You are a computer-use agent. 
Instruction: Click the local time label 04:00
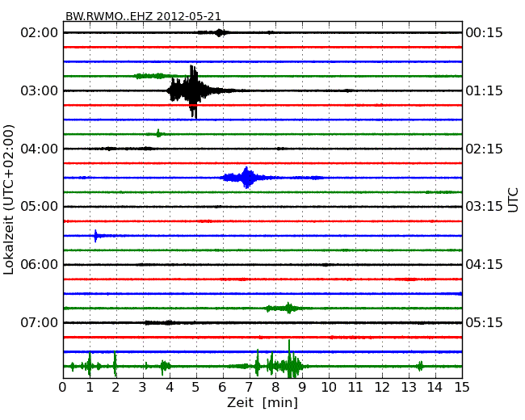[x=40, y=149]
